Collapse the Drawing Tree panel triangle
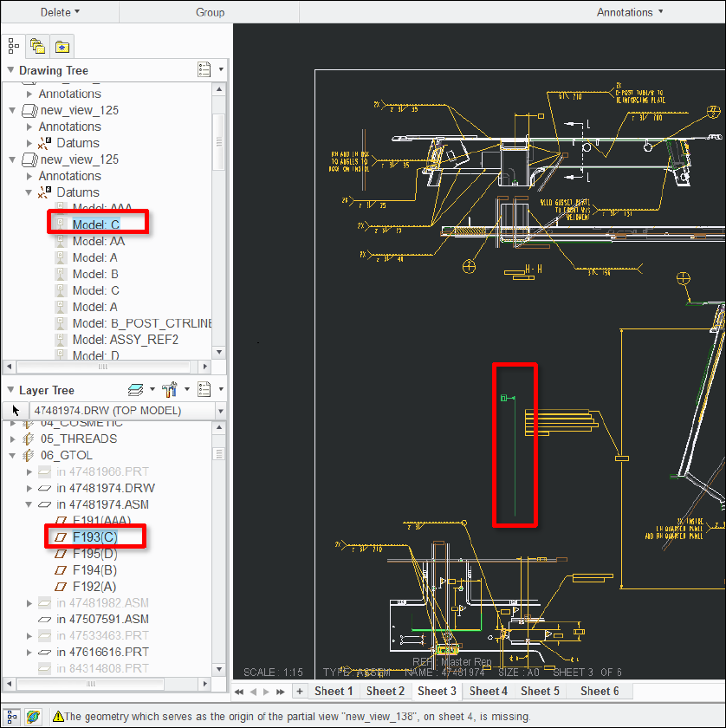 pos(9,70)
